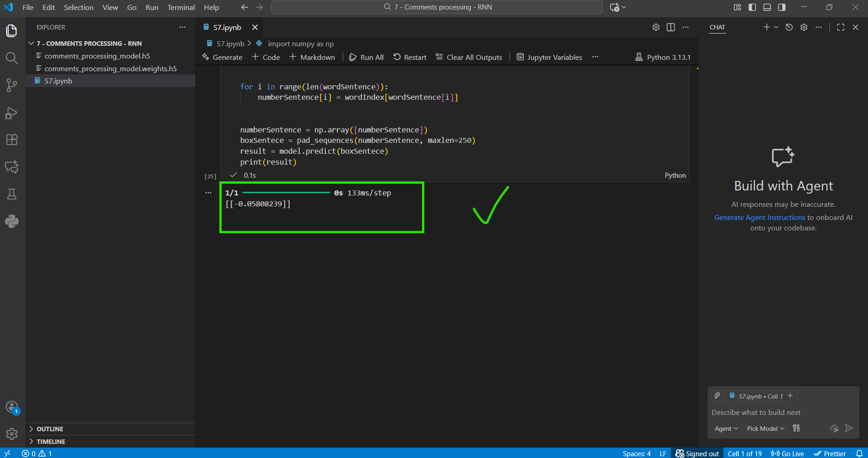Viewport: 868px width, 458px height.
Task: Toggle the panel layout button
Action: tap(767, 7)
